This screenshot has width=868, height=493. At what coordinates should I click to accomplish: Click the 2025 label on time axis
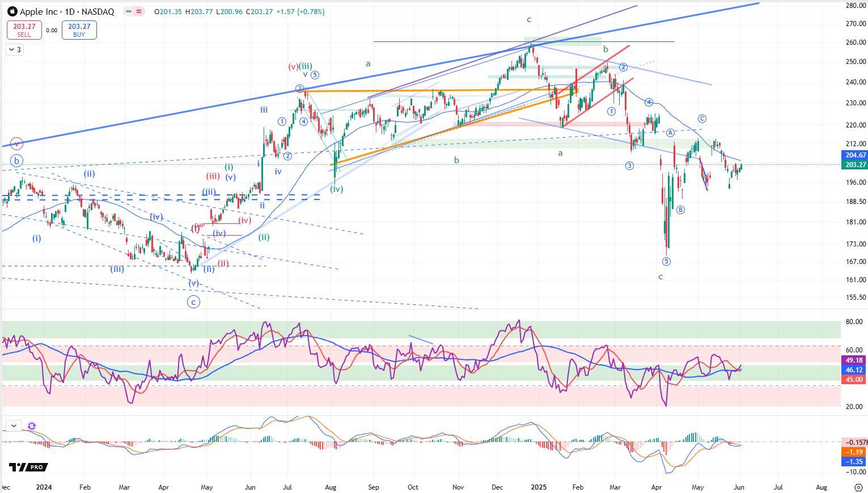pos(537,487)
